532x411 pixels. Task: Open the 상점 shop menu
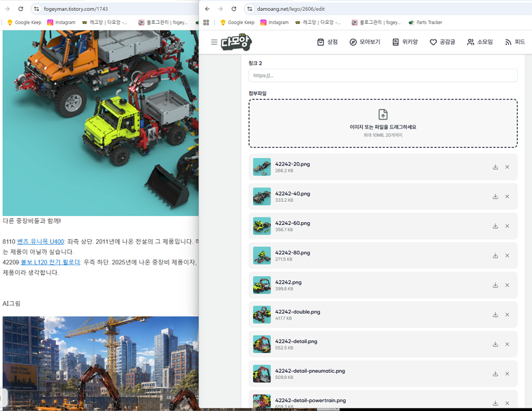pos(327,42)
